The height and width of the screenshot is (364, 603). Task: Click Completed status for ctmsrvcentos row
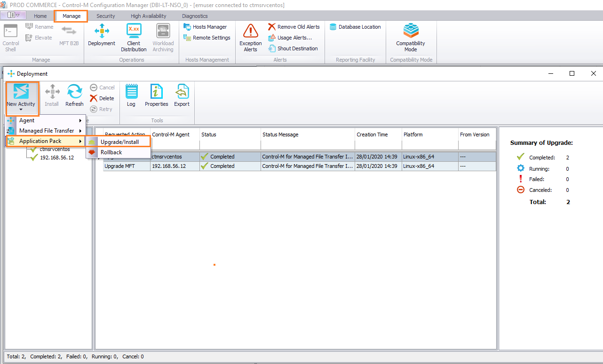tap(230, 157)
